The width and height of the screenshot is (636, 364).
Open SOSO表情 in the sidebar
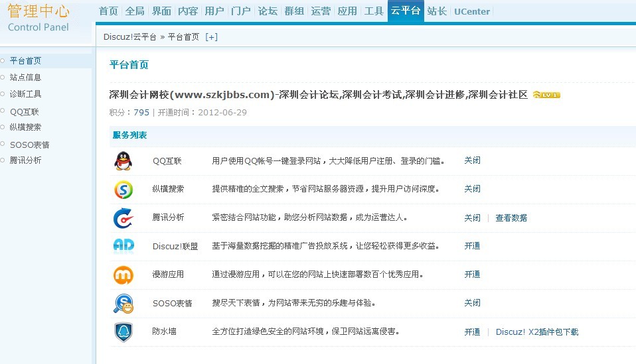(30, 145)
